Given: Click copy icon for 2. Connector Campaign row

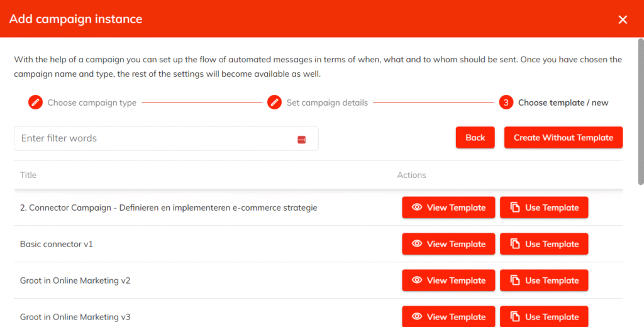Looking at the screenshot, I should tap(515, 208).
